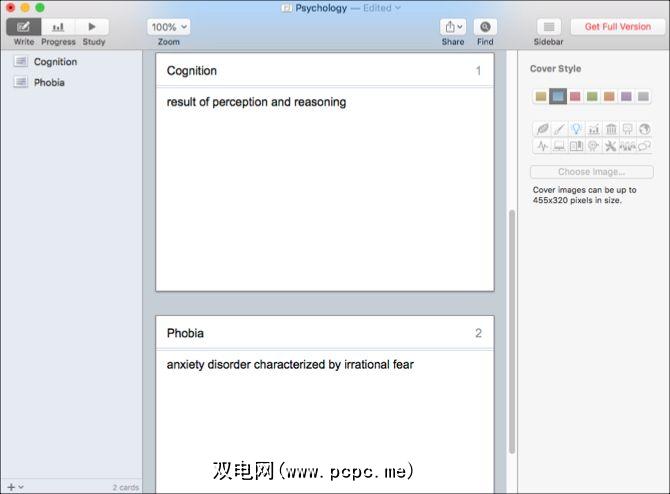
Task: Open the Share menu
Action: pyautogui.click(x=453, y=27)
